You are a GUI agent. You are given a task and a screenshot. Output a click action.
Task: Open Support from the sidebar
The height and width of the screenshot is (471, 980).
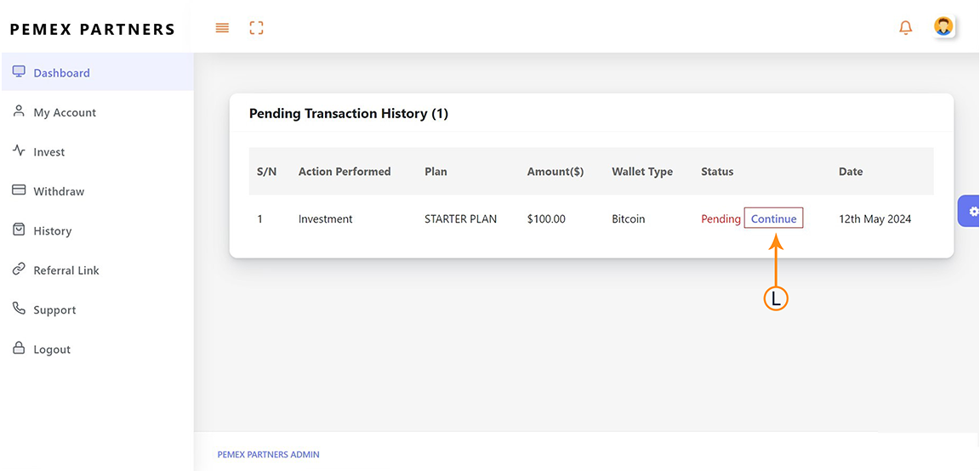click(x=54, y=310)
